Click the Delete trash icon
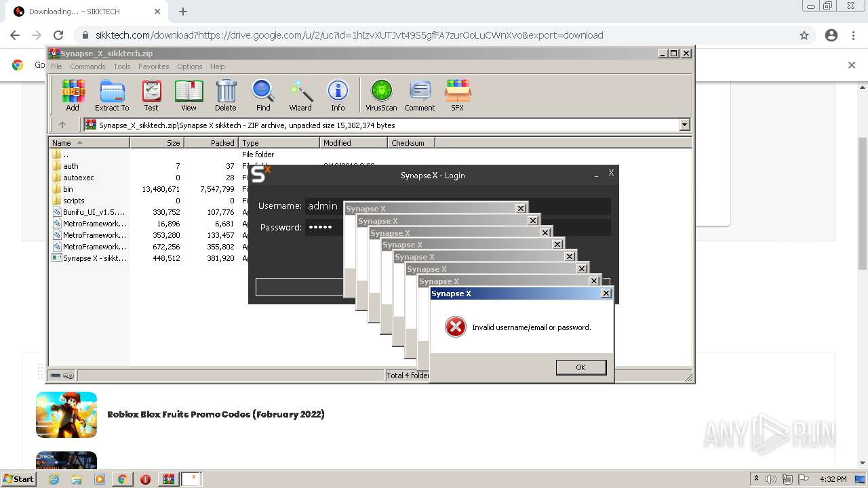 point(226,95)
